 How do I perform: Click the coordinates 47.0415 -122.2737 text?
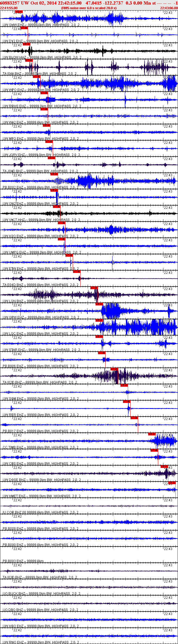point(104,3)
